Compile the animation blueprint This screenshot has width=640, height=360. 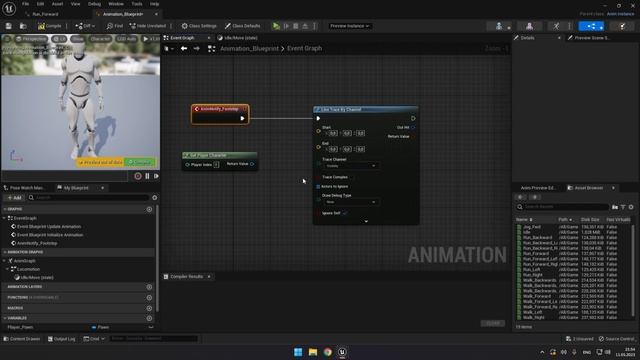[49, 26]
